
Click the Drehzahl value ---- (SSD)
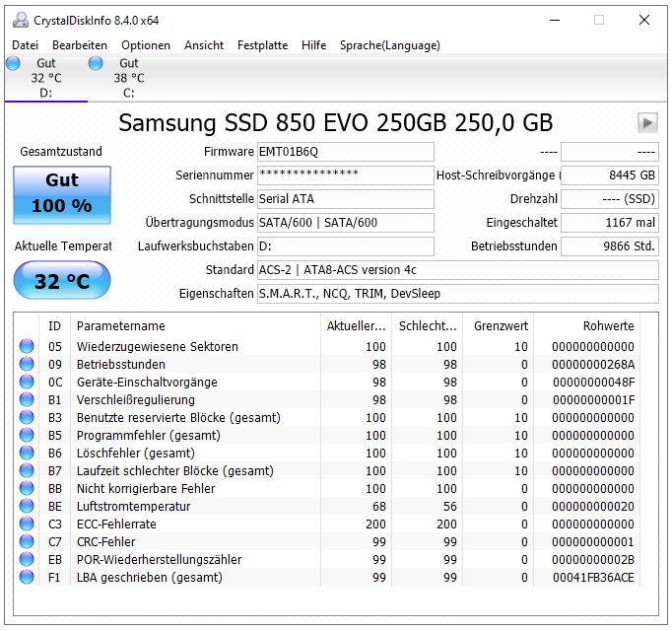609,199
